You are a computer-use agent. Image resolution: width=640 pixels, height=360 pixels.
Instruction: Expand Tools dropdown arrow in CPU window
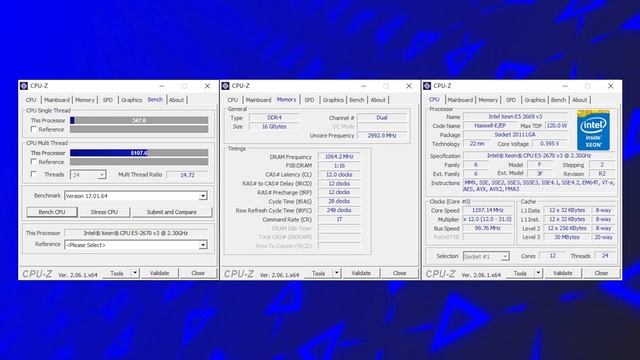538,273
